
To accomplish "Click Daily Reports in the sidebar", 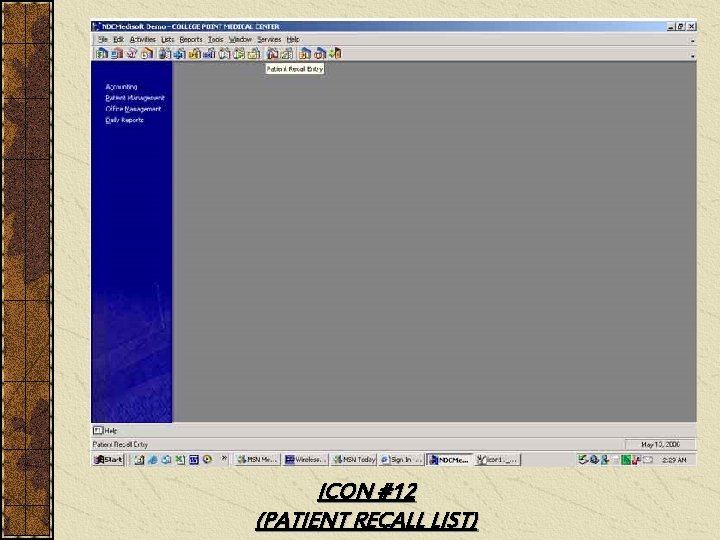I will [x=124, y=120].
